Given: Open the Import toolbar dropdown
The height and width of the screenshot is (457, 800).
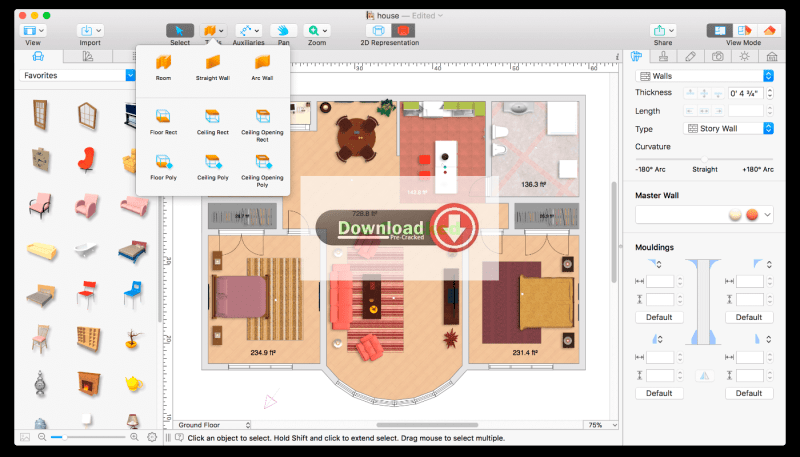Looking at the screenshot, I should pyautogui.click(x=90, y=31).
